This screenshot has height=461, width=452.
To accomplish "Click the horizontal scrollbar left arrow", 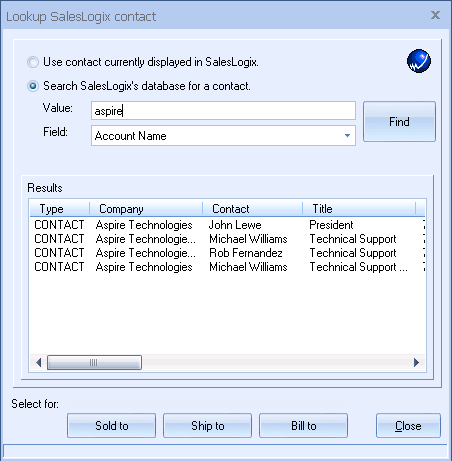I will [x=38, y=362].
